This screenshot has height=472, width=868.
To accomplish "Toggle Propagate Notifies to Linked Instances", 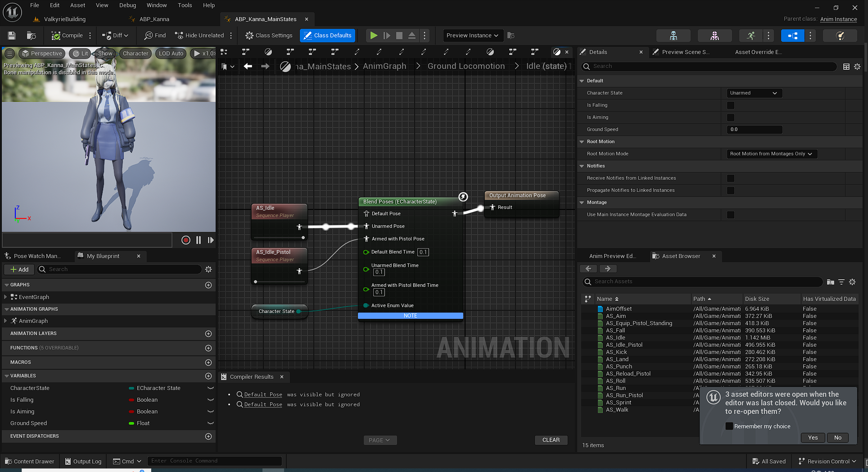I will 731,191.
